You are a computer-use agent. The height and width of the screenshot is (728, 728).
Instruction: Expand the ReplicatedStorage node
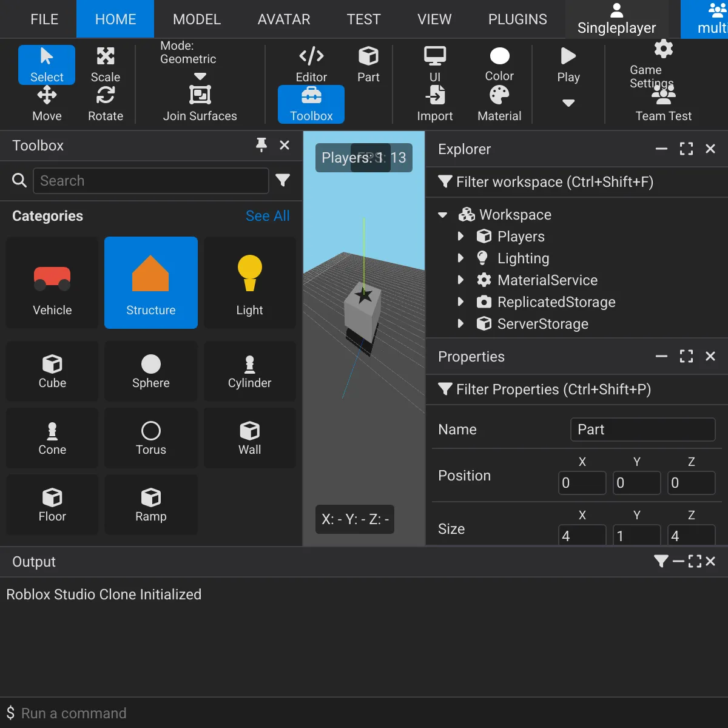tap(460, 302)
